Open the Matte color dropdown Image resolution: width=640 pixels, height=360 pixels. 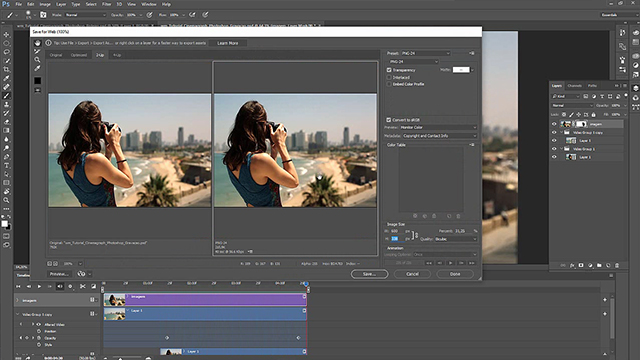click(472, 70)
